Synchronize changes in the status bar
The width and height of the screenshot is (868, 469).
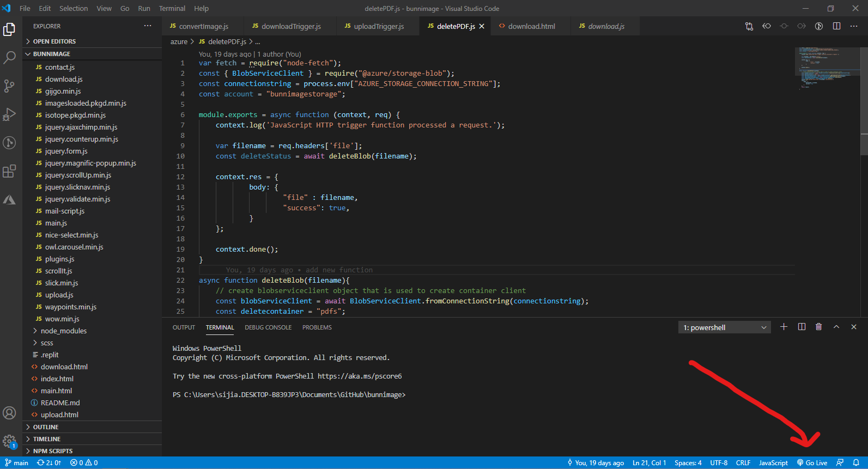point(49,463)
